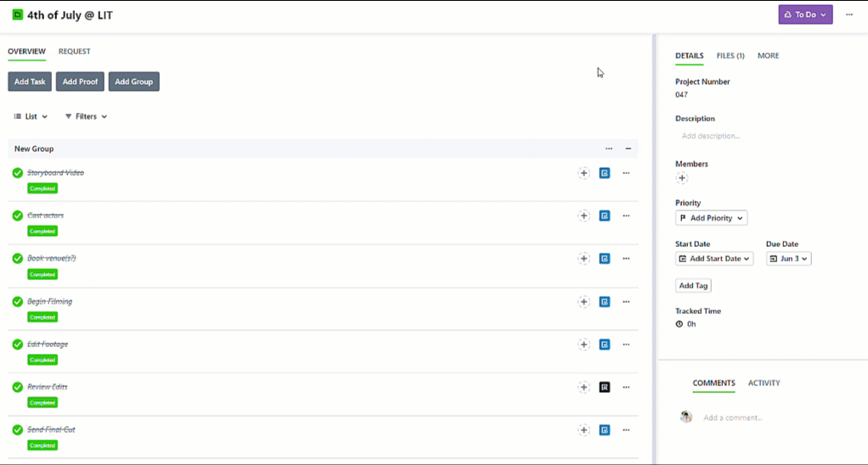Open blue task icon for Send Final Cut
The height and width of the screenshot is (465, 868).
[605, 429]
